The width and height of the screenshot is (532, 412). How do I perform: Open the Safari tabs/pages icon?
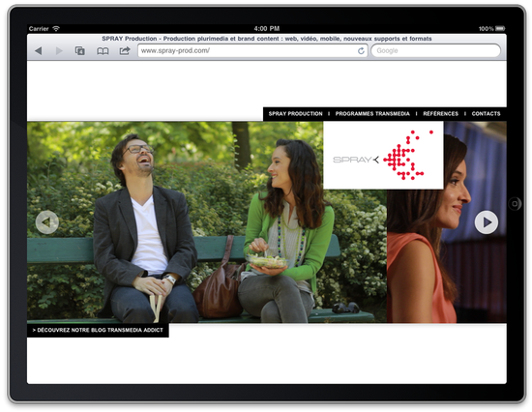(x=80, y=51)
